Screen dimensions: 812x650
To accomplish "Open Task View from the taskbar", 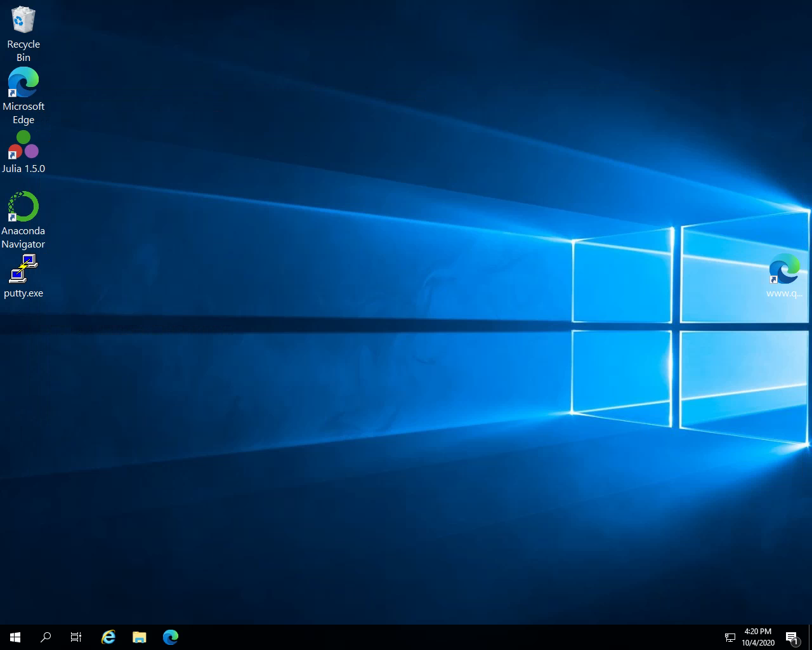I will (76, 637).
